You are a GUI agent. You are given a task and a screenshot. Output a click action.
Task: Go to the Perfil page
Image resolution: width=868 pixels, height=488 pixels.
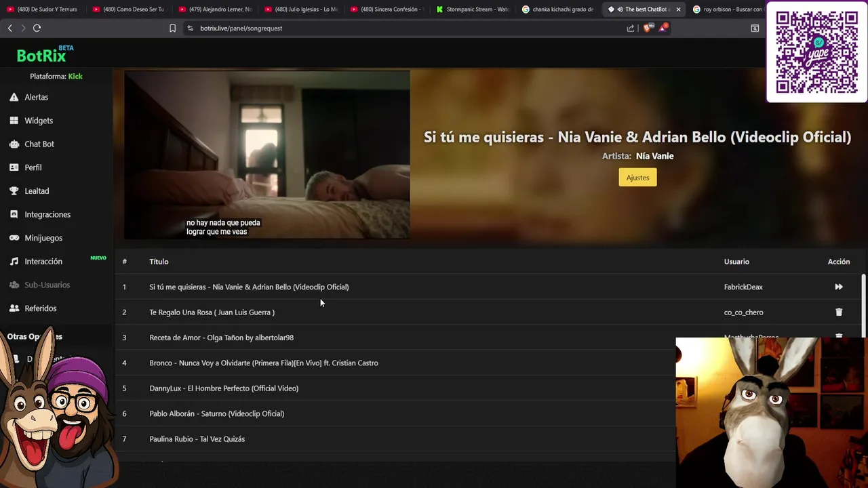[x=33, y=167]
